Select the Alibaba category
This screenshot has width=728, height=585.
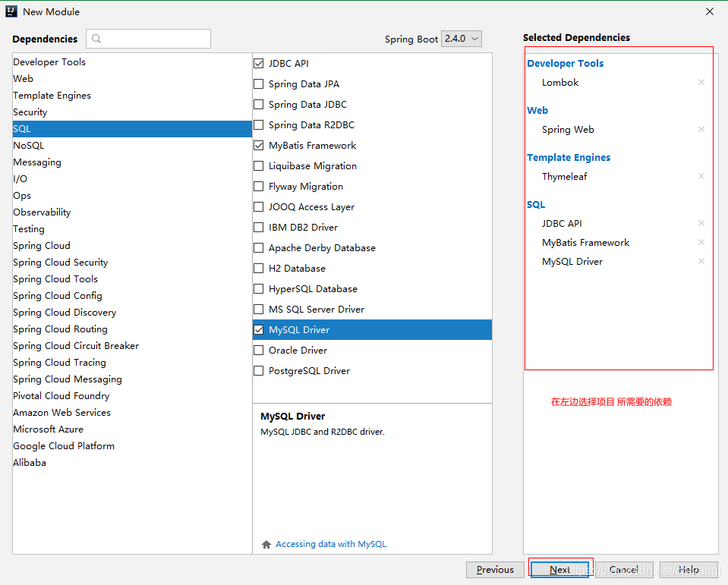click(x=132, y=463)
